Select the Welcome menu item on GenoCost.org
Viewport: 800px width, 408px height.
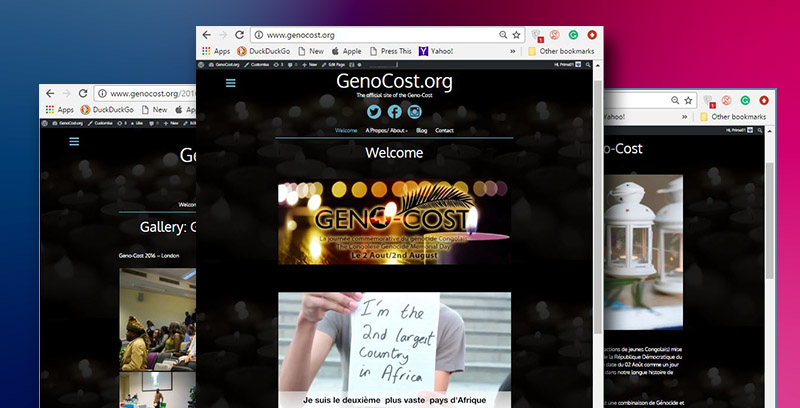click(346, 131)
